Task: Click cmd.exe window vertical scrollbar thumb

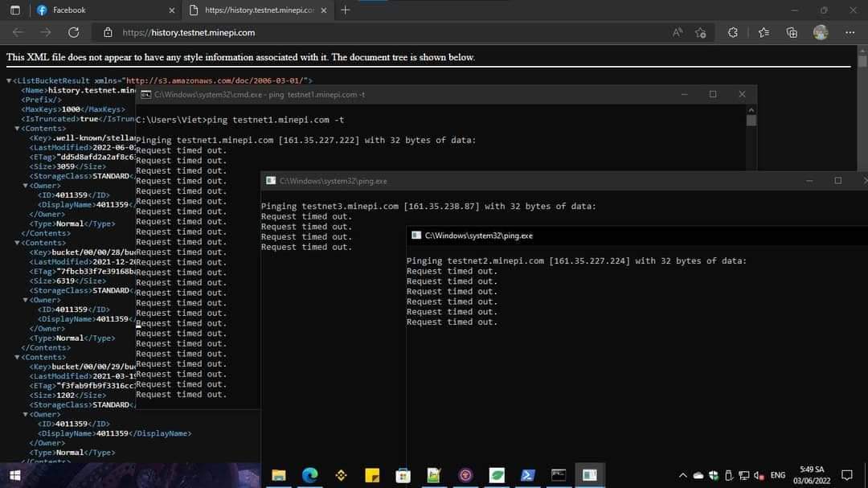Action: [x=751, y=121]
